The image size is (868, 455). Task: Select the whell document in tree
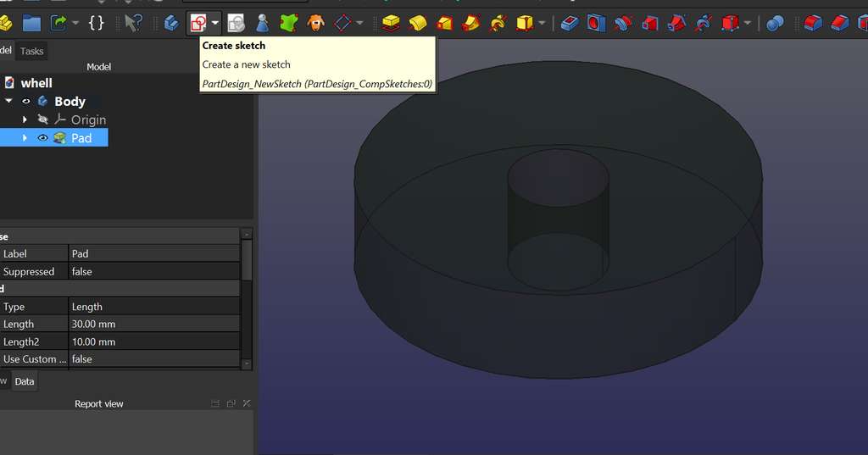tap(36, 83)
